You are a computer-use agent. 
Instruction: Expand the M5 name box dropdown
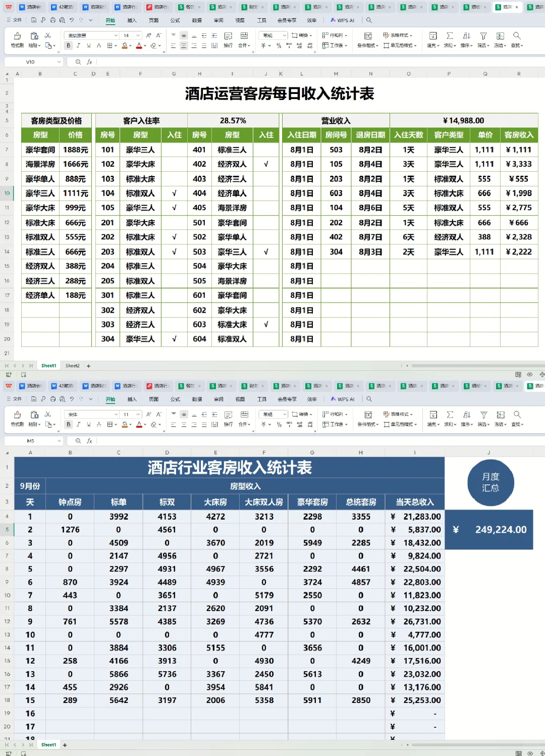(59, 441)
